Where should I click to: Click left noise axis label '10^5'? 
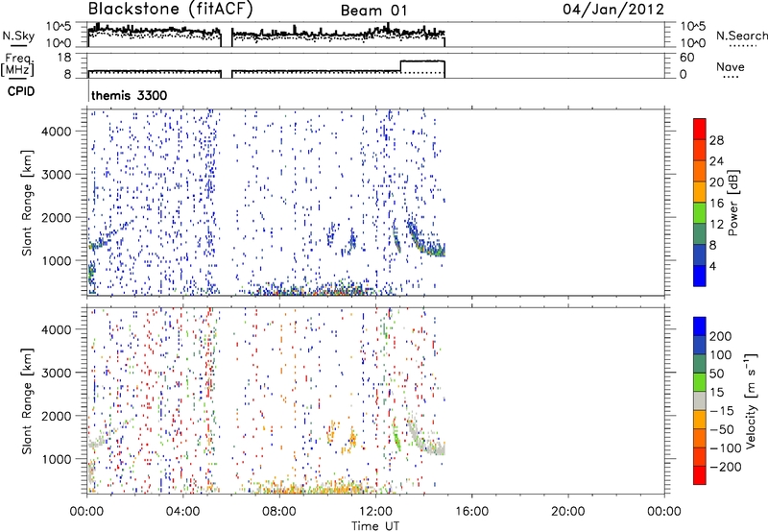[x=59, y=26]
